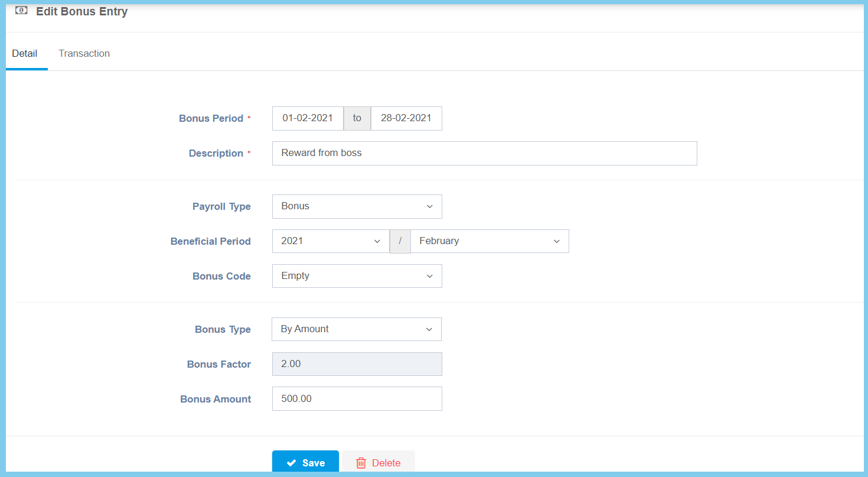
Task: Click the Bonus Period end date field
Action: coord(406,118)
